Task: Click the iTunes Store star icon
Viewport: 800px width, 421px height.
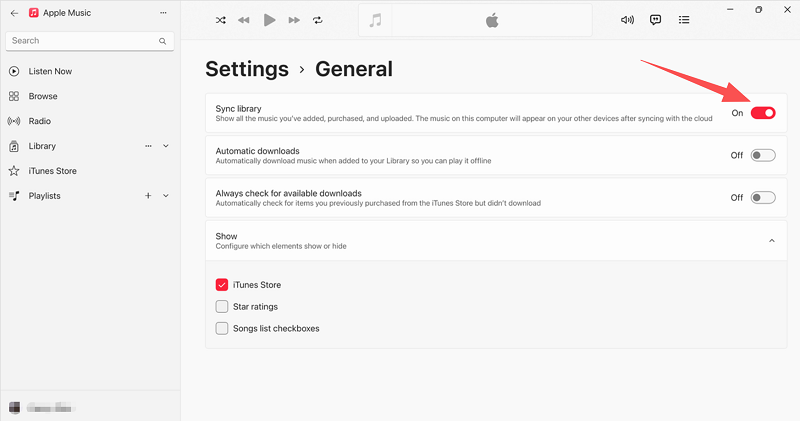Action: [14, 171]
